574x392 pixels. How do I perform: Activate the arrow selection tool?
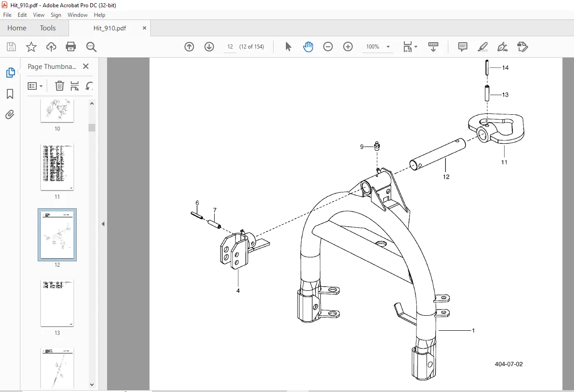click(x=288, y=47)
